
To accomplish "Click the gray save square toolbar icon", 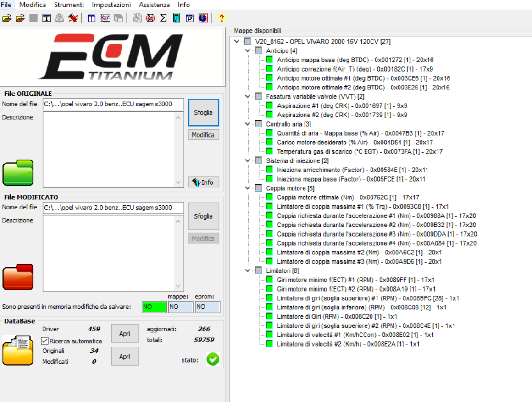I will point(33,18).
